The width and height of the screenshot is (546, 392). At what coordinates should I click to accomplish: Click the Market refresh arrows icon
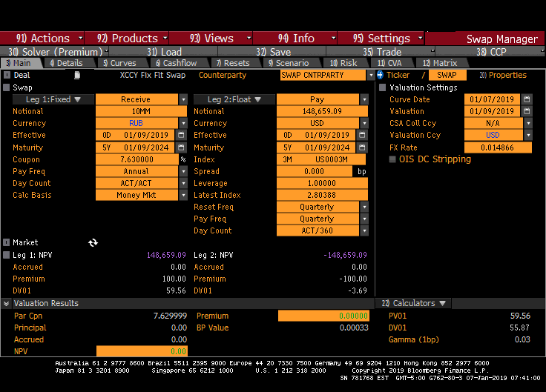[93, 242]
